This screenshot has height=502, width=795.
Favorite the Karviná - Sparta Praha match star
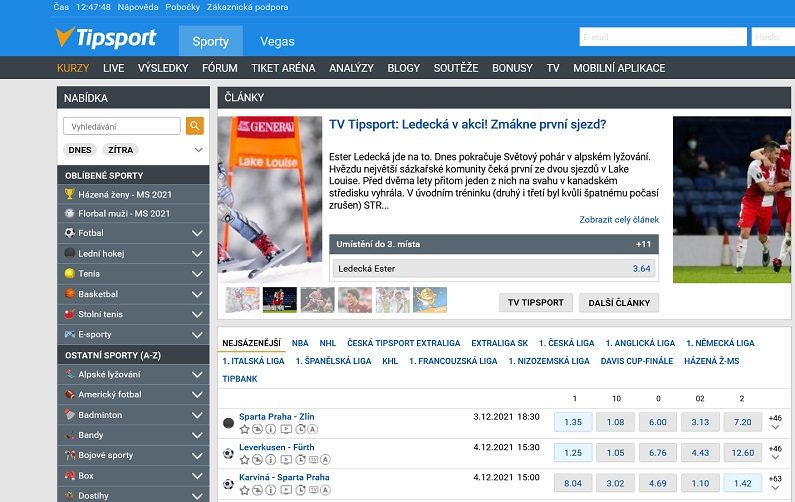coord(244,490)
